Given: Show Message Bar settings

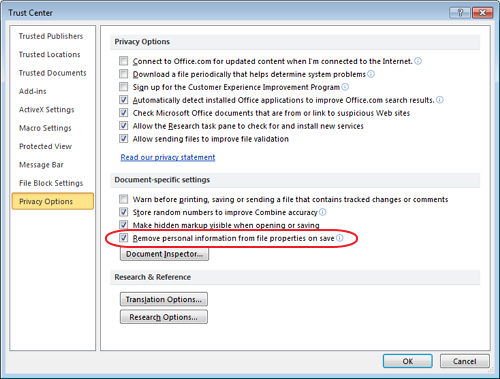Looking at the screenshot, I should tap(41, 165).
